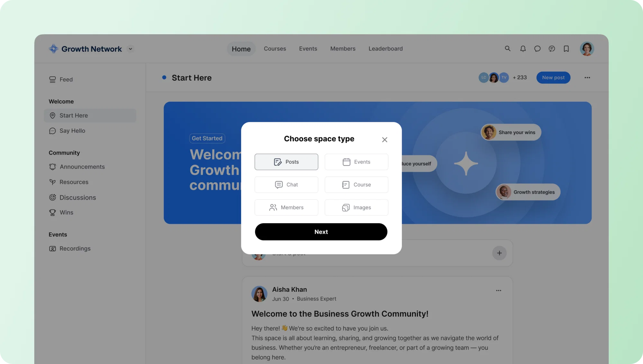Open the Start Here more options menu
This screenshot has width=643, height=364.
click(x=587, y=77)
